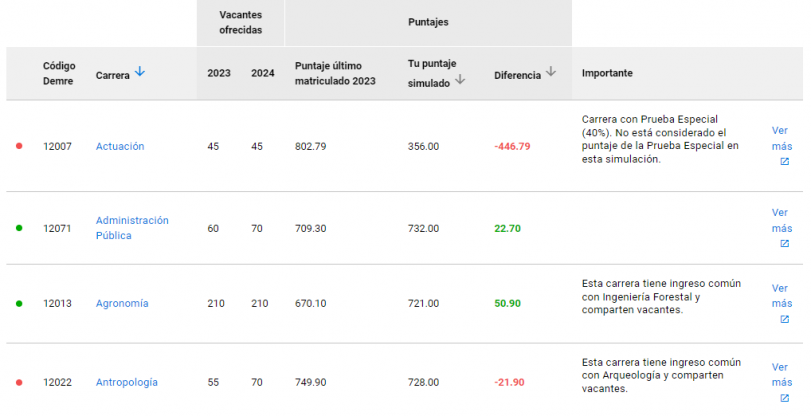Open the Antropología career link
The height and width of the screenshot is (416, 811).
(126, 382)
